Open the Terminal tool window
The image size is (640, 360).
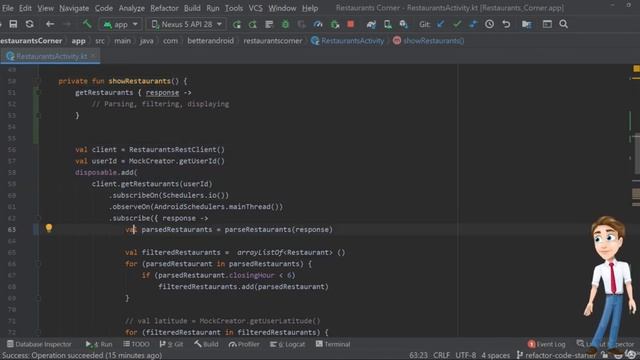point(333,344)
